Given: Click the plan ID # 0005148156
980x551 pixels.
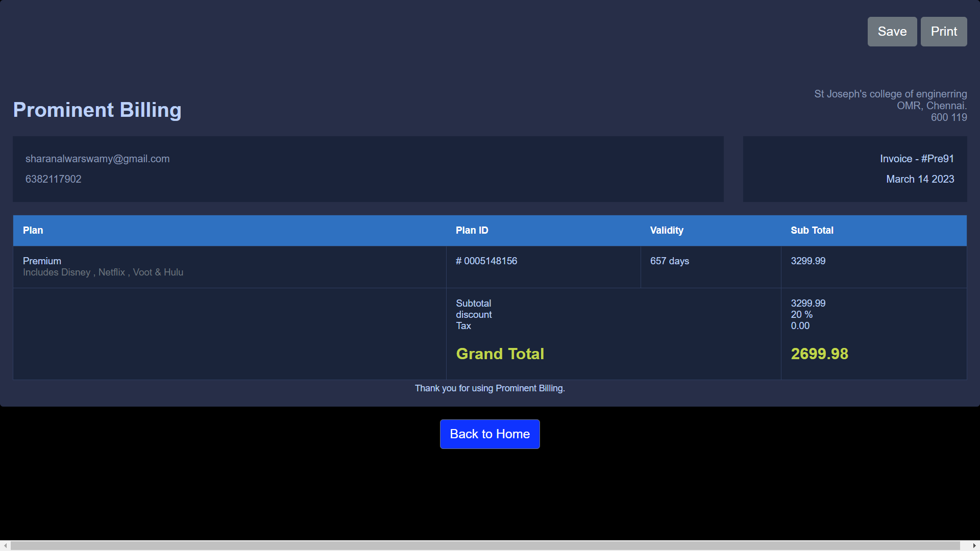Looking at the screenshot, I should point(486,261).
